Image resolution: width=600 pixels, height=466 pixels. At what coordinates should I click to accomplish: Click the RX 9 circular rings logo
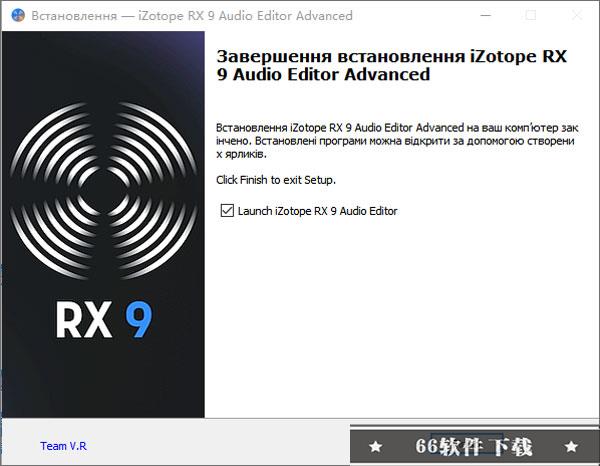[103, 190]
